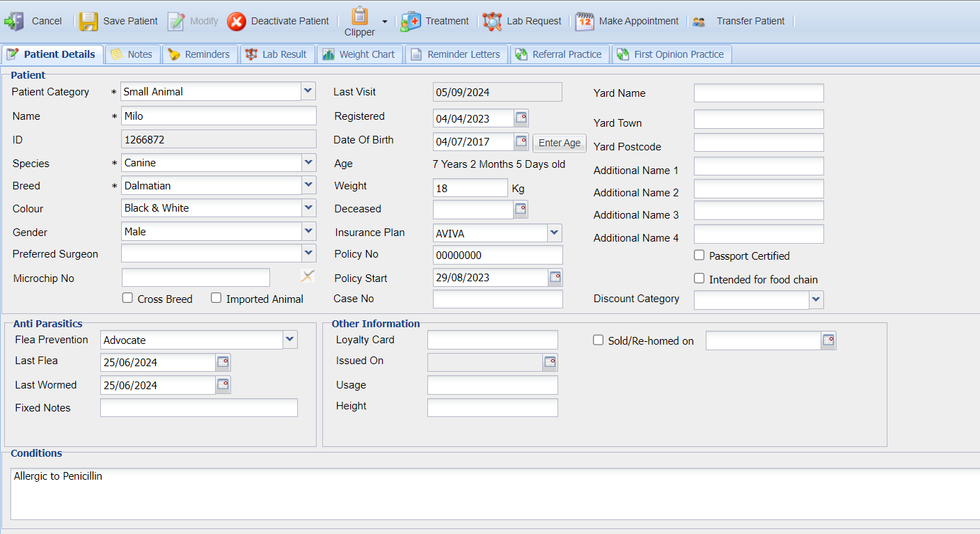Image resolution: width=980 pixels, height=534 pixels.
Task: Check the Sold/Re-homed on checkbox
Action: click(598, 340)
